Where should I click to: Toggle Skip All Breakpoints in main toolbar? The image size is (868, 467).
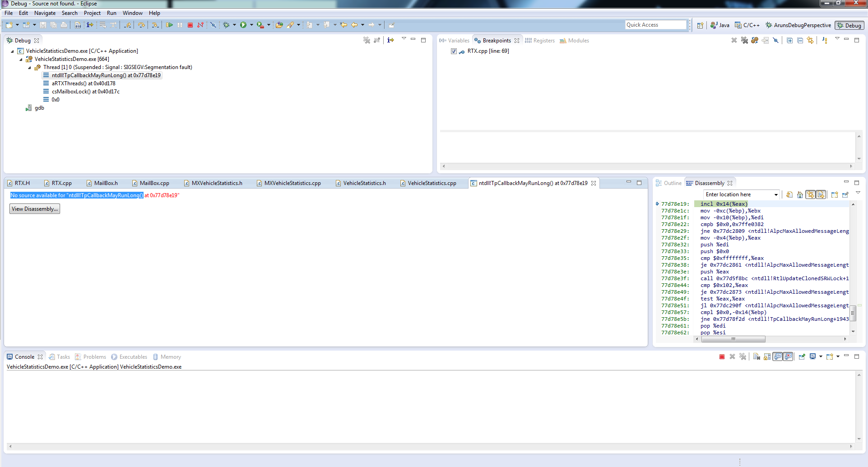tap(213, 25)
